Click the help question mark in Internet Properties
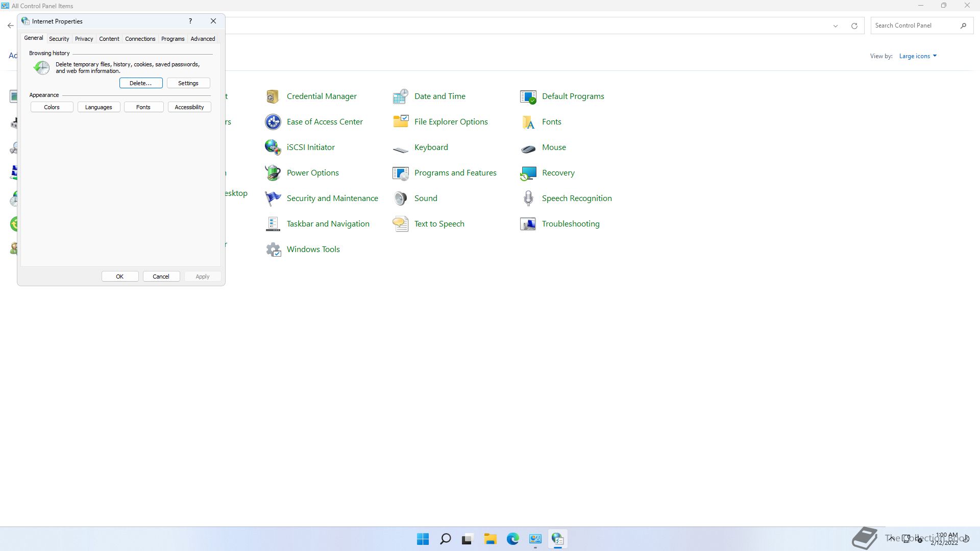980x551 pixels. [190, 21]
